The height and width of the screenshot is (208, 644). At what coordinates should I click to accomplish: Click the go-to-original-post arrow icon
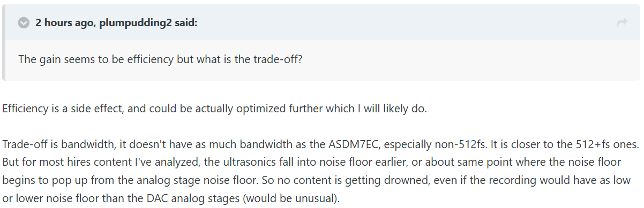tap(622, 23)
